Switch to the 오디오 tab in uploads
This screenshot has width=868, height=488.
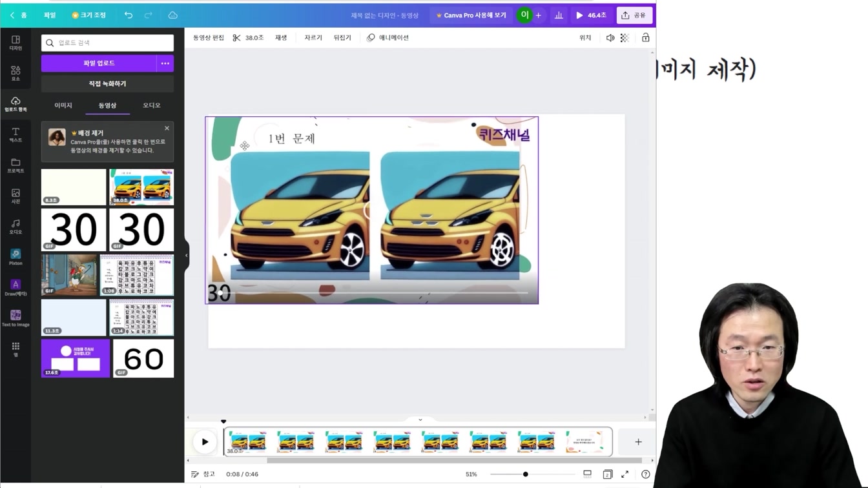point(152,105)
